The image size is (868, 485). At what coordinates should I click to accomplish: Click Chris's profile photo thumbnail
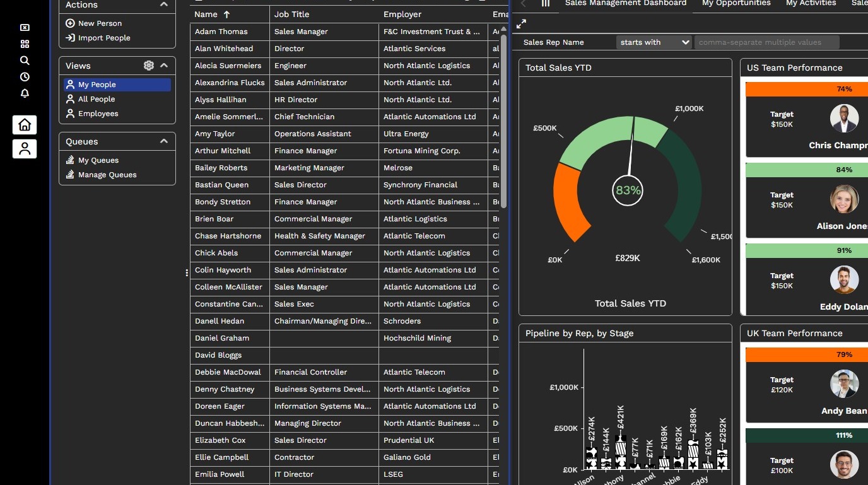click(x=844, y=118)
